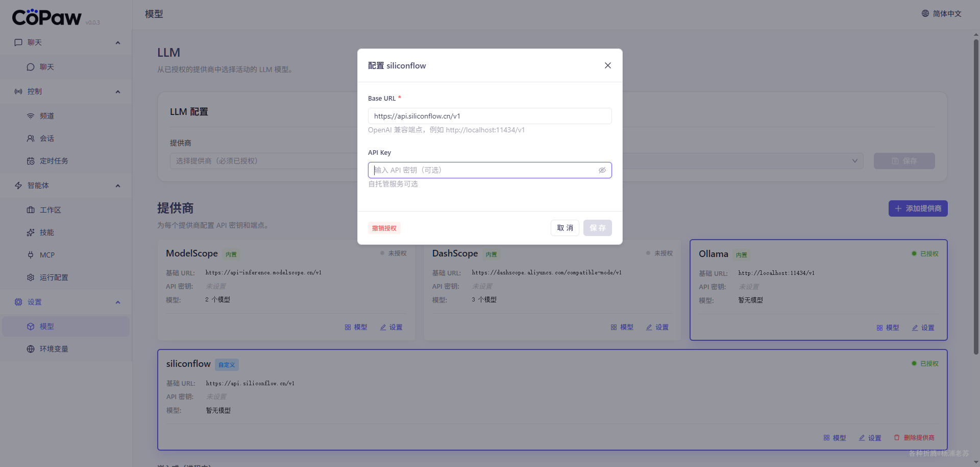Screen dimensions: 980x467
Task: Click the 环境变量 globe icon
Action: pyautogui.click(x=31, y=349)
